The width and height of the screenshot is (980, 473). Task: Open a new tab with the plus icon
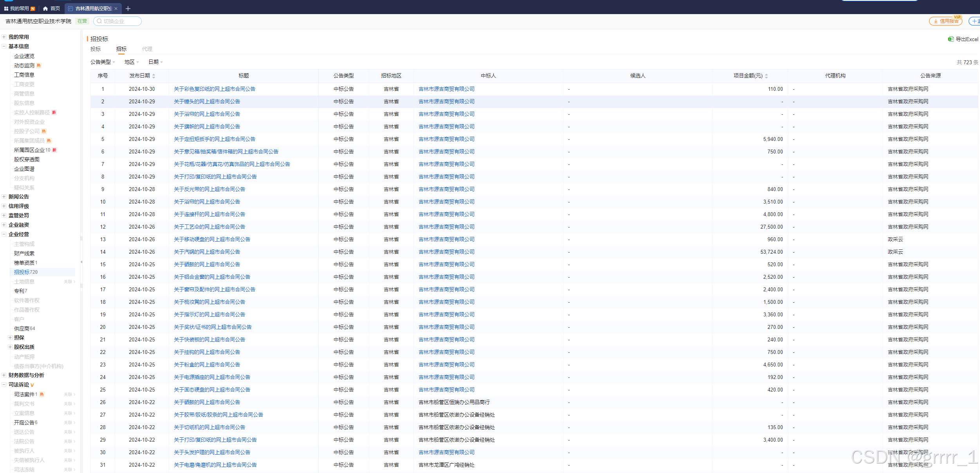click(x=128, y=9)
